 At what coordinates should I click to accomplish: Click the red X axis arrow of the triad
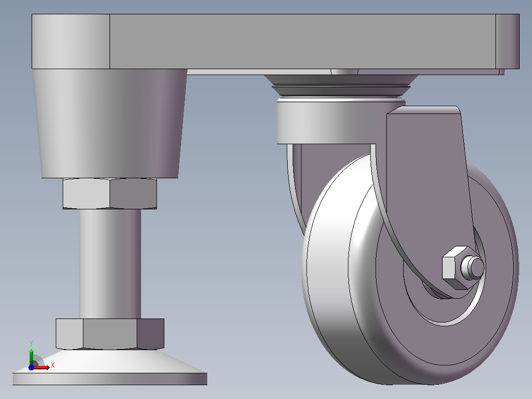[41, 367]
